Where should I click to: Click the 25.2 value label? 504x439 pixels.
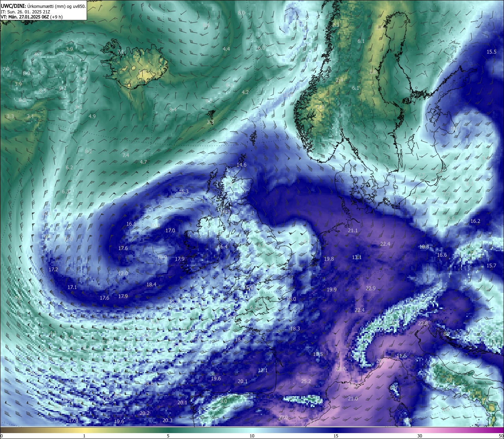click(306, 382)
